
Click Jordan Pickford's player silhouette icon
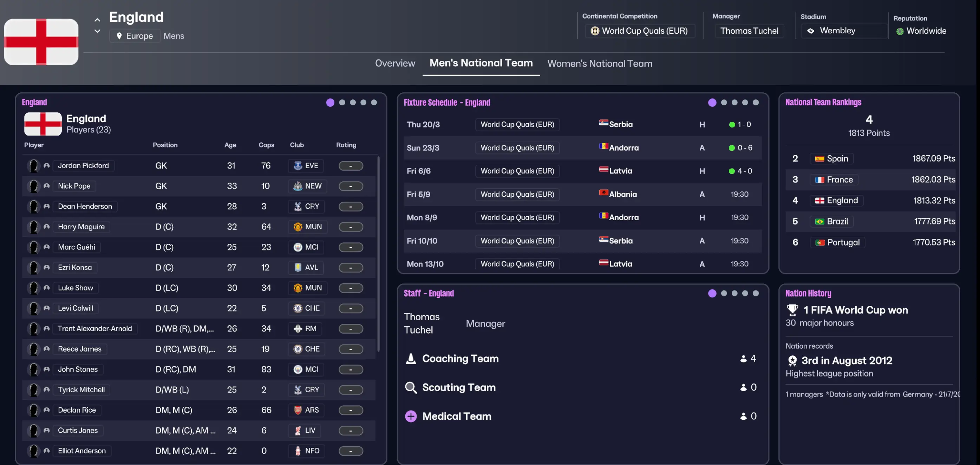[33, 166]
